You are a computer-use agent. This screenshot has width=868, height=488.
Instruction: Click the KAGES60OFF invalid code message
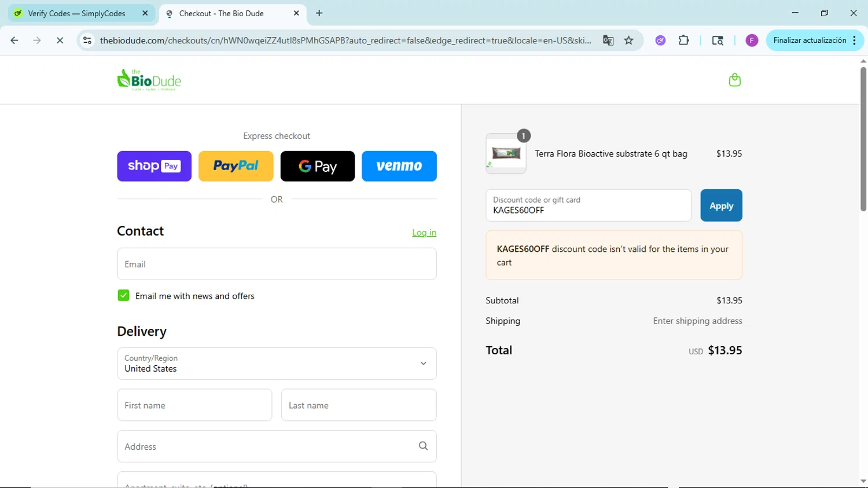[614, 255]
